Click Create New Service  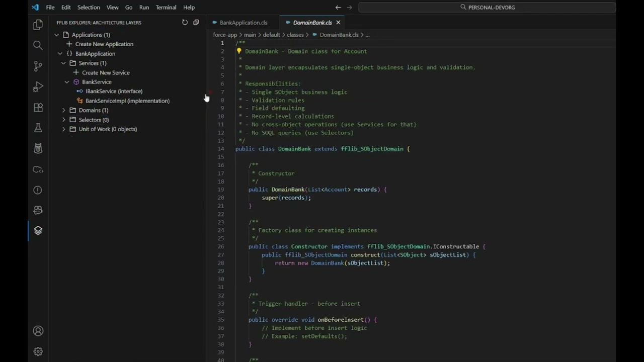[x=106, y=72]
